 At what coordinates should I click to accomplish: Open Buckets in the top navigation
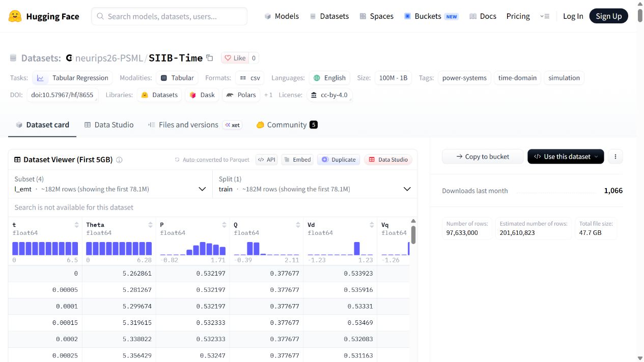point(431,16)
